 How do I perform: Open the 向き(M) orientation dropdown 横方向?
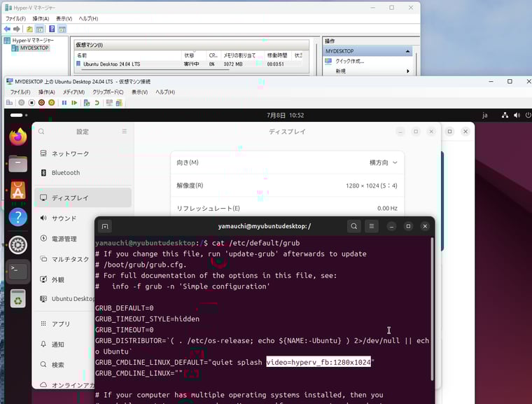(384, 162)
